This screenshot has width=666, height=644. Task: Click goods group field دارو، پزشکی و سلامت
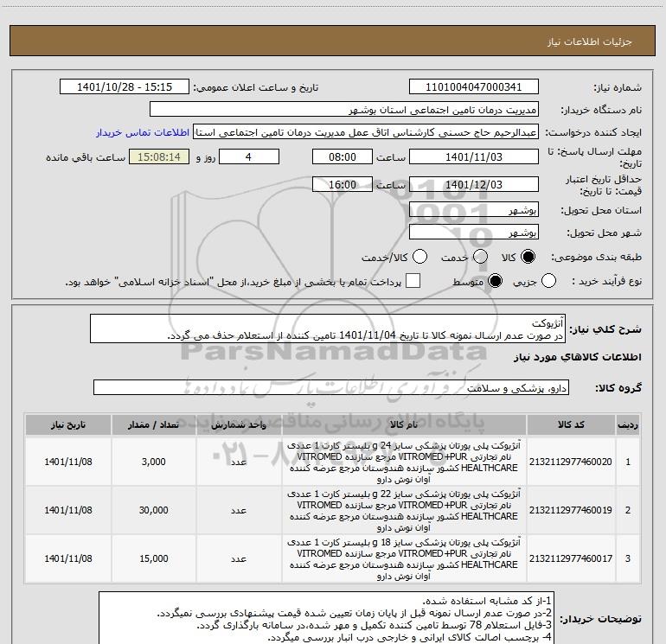coord(331,387)
